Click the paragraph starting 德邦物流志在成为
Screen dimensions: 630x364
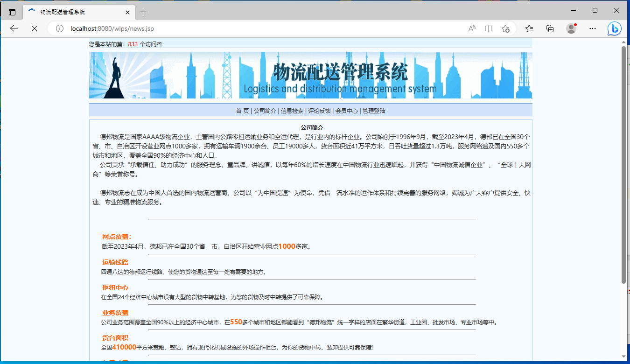[312, 198]
